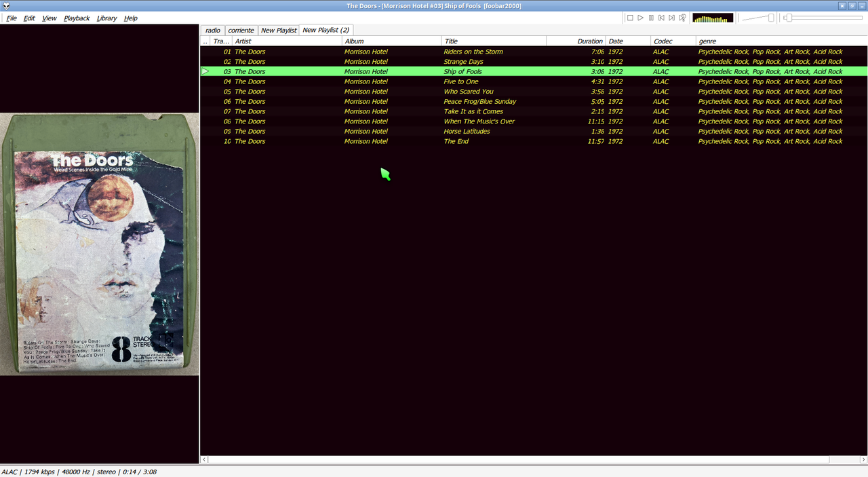Click the status bar playback info
Screen dimensions: 868x477
click(x=79, y=472)
